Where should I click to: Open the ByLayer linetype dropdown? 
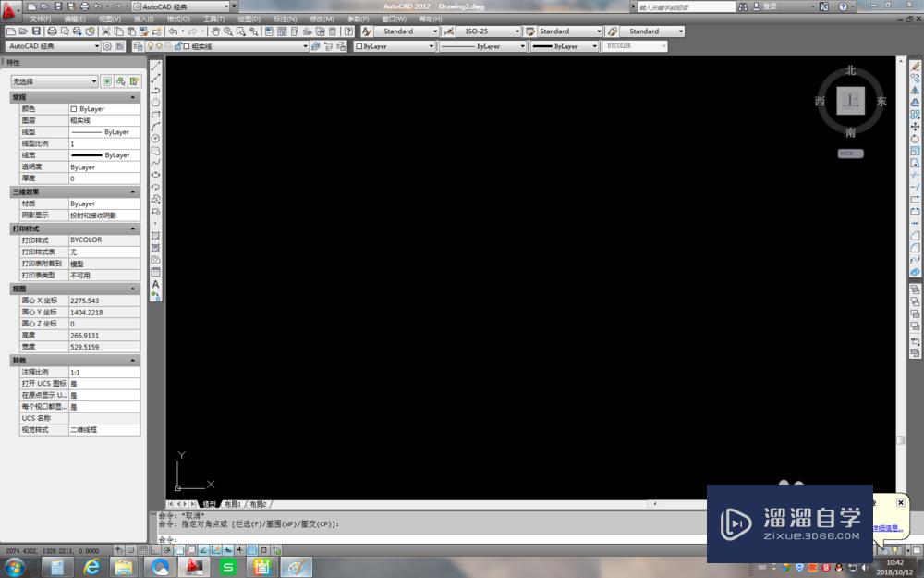482,46
